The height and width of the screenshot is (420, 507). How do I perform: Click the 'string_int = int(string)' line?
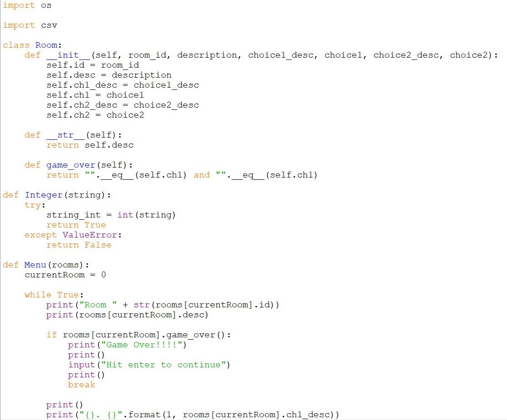pos(111,215)
